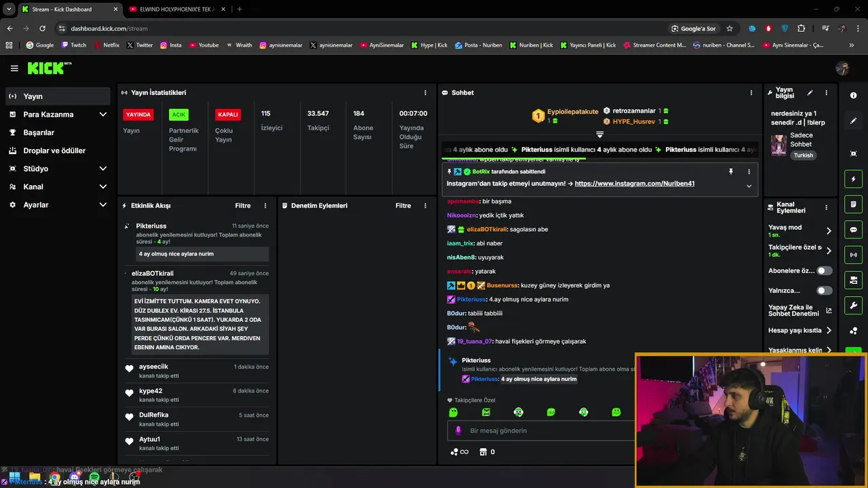Open Sohbet panel three-dot menu
This screenshot has width=868, height=488.
(751, 93)
